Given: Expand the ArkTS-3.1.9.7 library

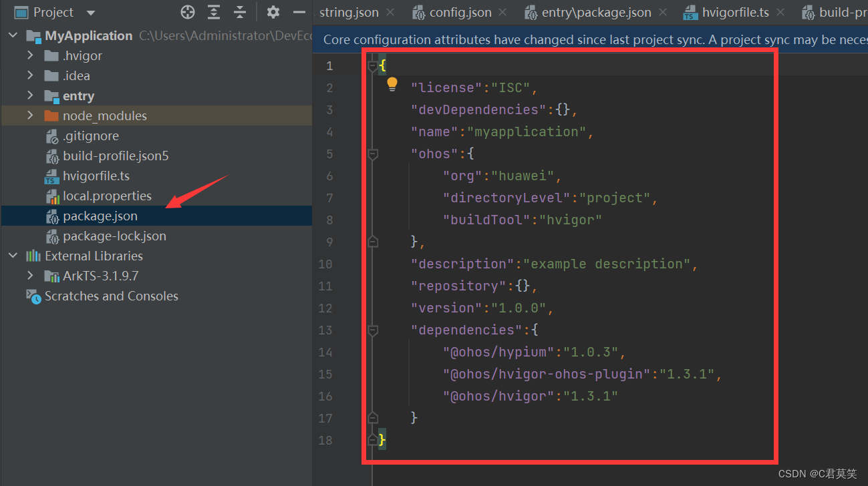Looking at the screenshot, I should pos(30,276).
